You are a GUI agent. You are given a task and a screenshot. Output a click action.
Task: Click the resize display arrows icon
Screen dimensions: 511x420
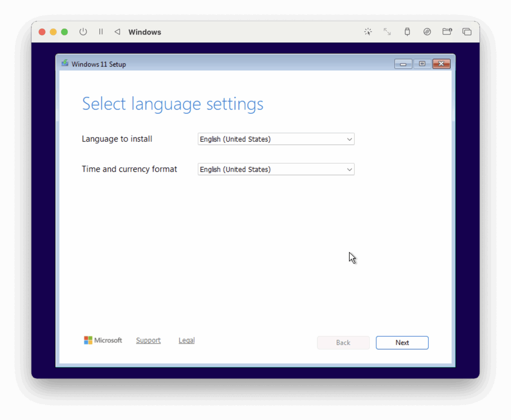(387, 31)
